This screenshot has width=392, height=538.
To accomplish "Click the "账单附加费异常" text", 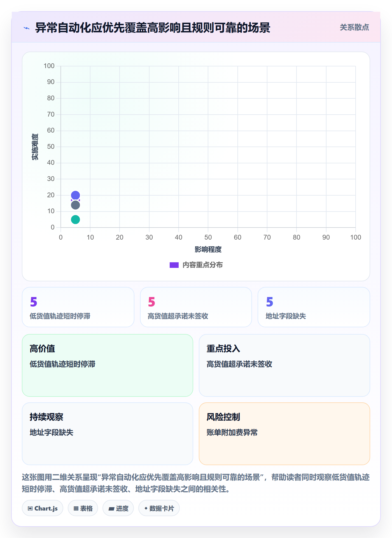I will (x=232, y=432).
